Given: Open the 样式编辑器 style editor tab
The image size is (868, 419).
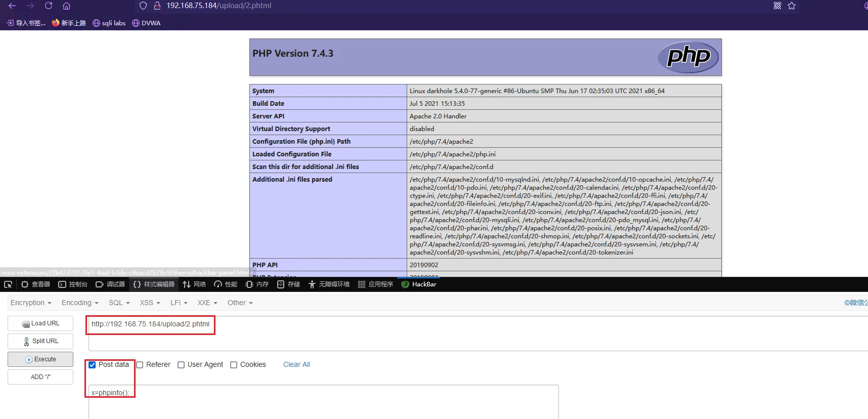Looking at the screenshot, I should tap(154, 284).
